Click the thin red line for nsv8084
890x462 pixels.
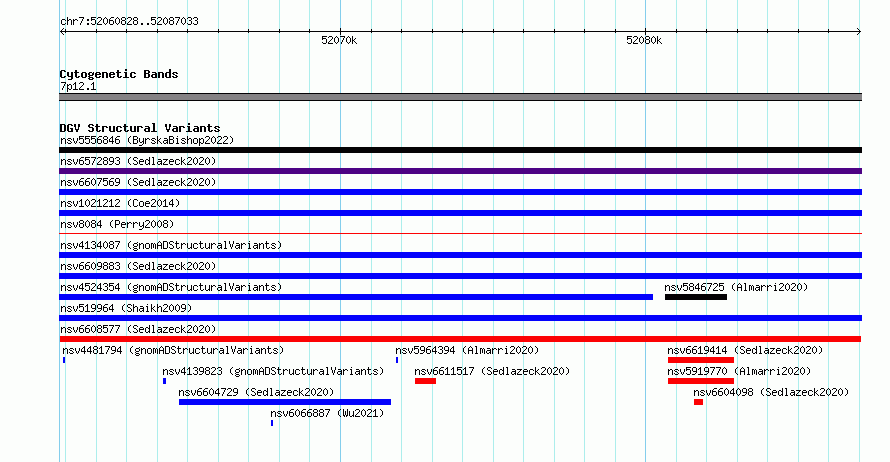(x=460, y=233)
